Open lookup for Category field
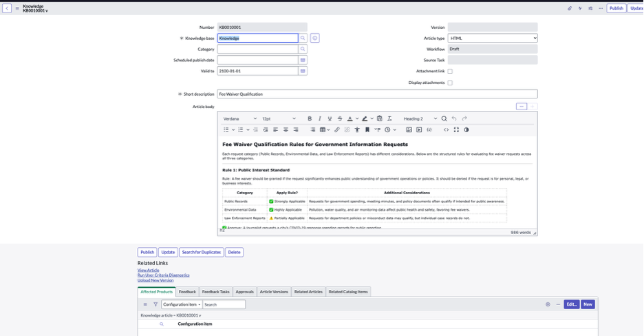 [303, 49]
